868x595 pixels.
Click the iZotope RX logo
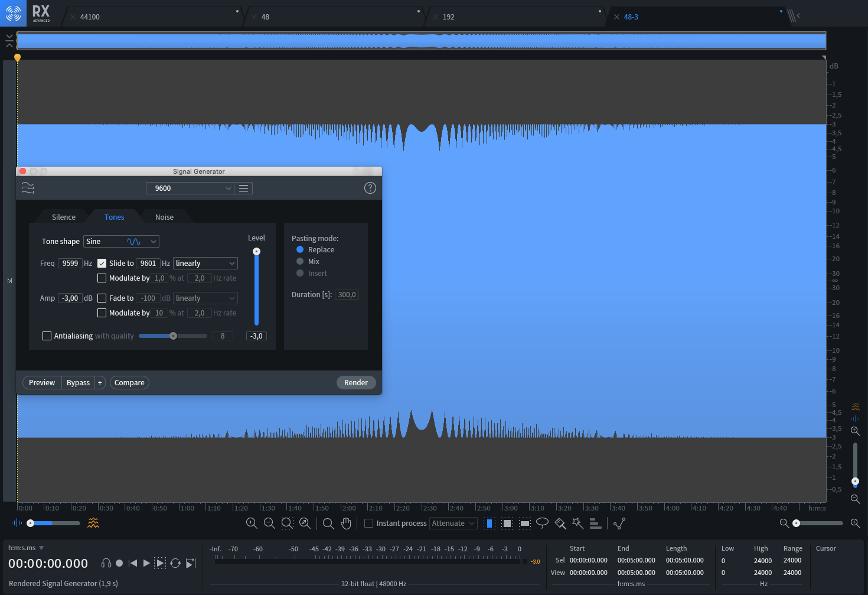point(13,13)
